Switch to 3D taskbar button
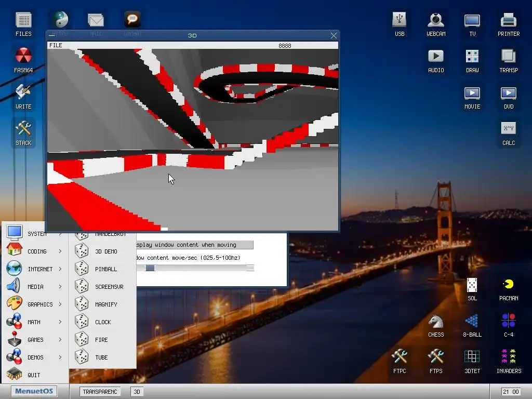This screenshot has width=532, height=399. [137, 392]
